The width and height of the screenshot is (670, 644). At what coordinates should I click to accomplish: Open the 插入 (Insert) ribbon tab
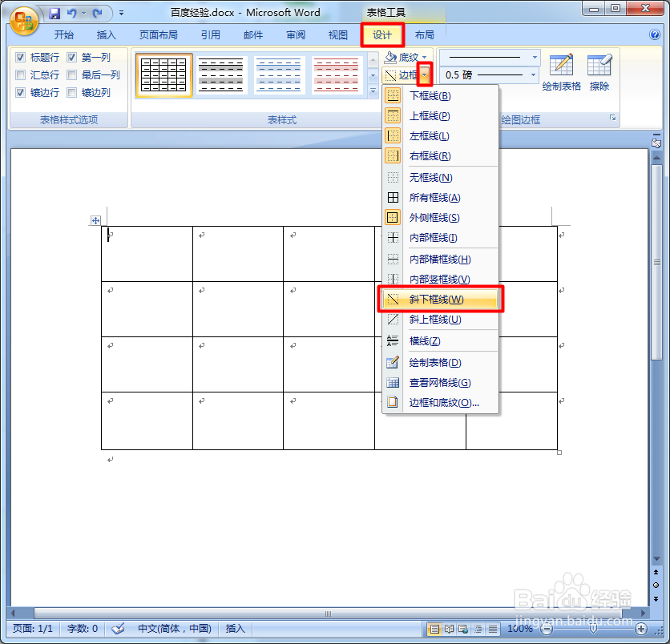[x=106, y=34]
